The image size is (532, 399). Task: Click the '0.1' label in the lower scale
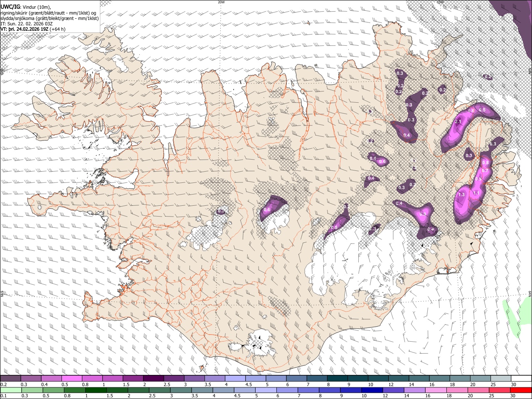(x=3, y=396)
